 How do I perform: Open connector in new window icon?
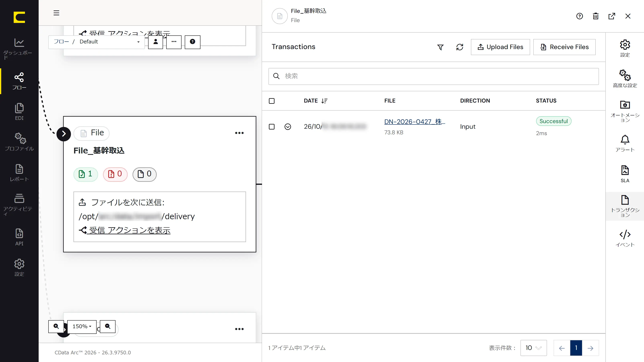[x=612, y=16]
